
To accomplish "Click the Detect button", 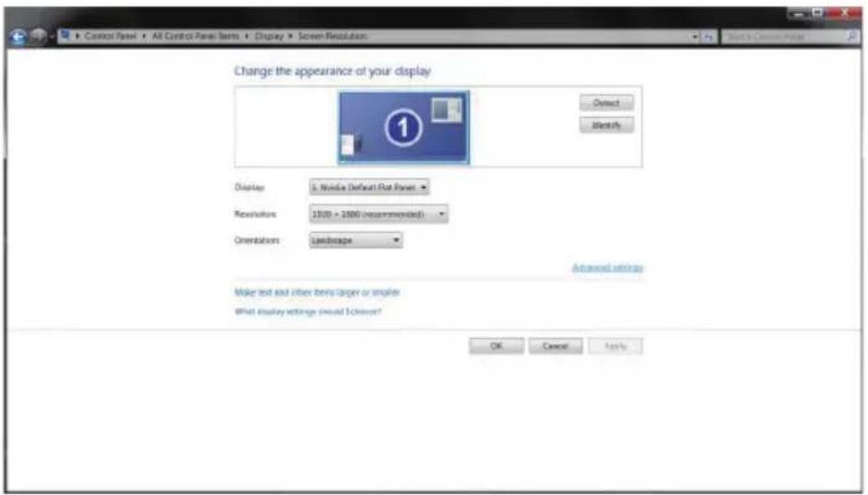I will coord(607,103).
